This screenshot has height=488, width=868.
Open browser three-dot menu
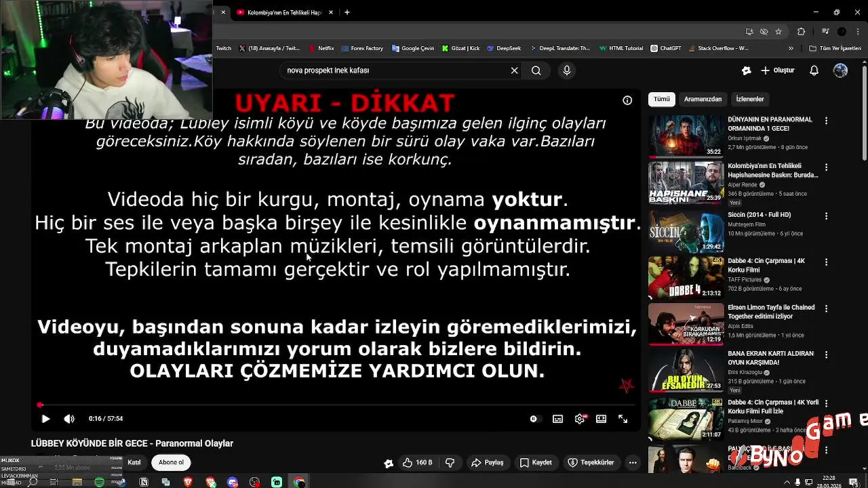point(857,31)
